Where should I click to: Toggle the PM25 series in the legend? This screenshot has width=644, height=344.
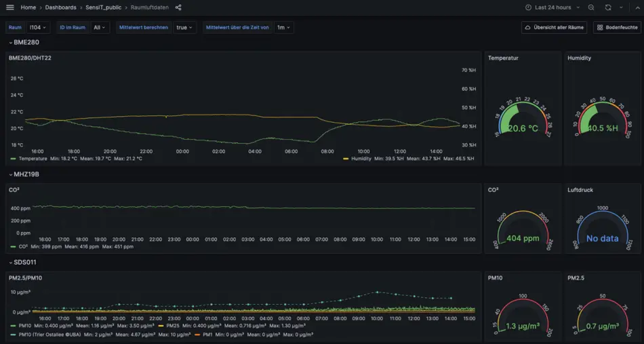tap(173, 326)
